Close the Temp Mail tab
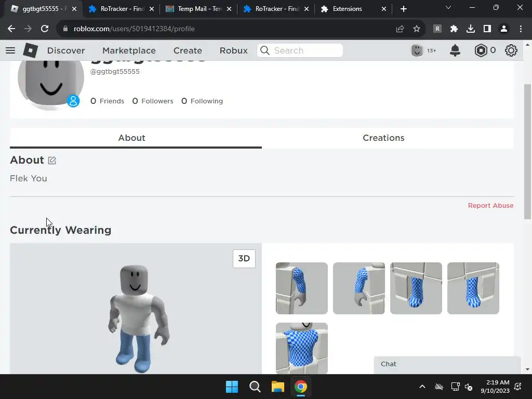 tap(229, 9)
